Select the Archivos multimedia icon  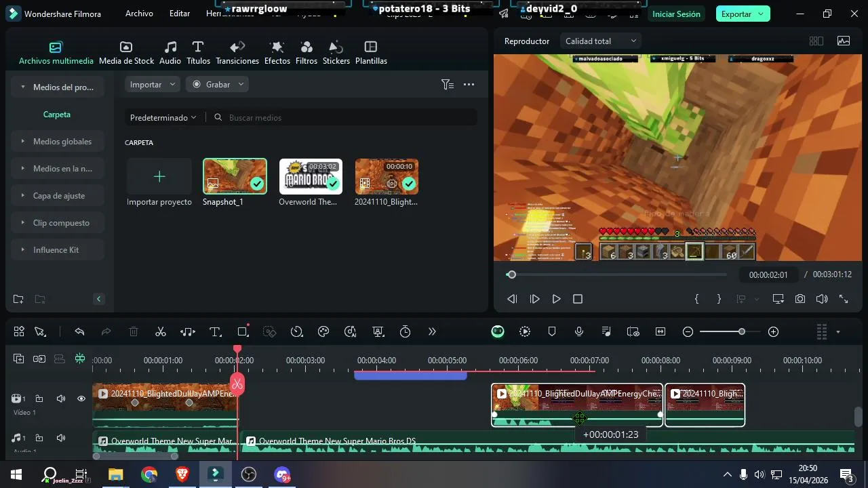pyautogui.click(x=56, y=47)
